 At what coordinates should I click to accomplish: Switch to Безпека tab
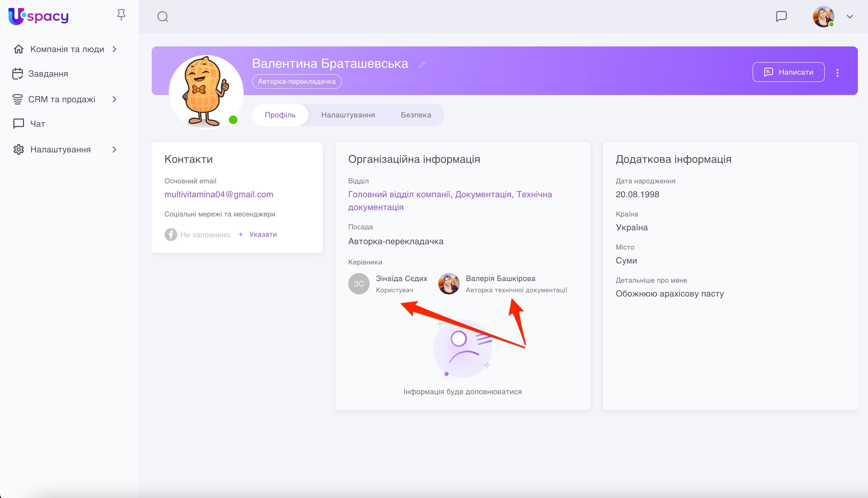click(x=416, y=115)
